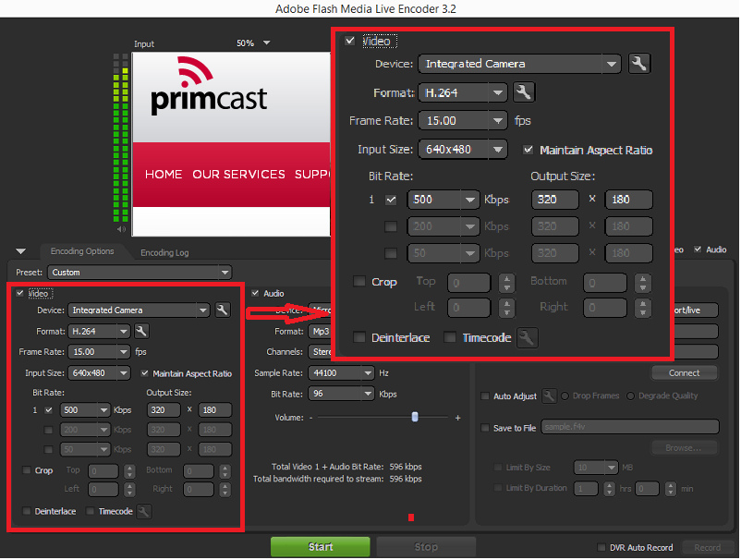Check the Limit By Size option
This screenshot has height=560, width=741.
(498, 468)
